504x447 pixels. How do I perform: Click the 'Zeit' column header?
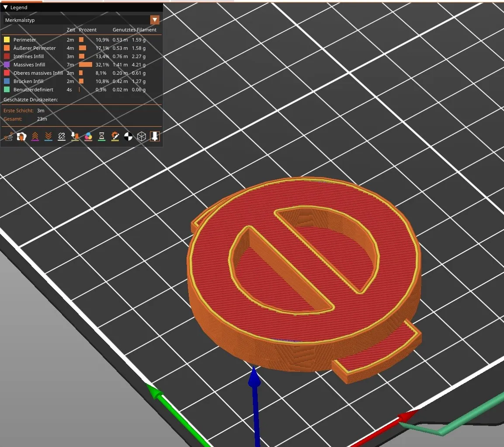(x=71, y=30)
